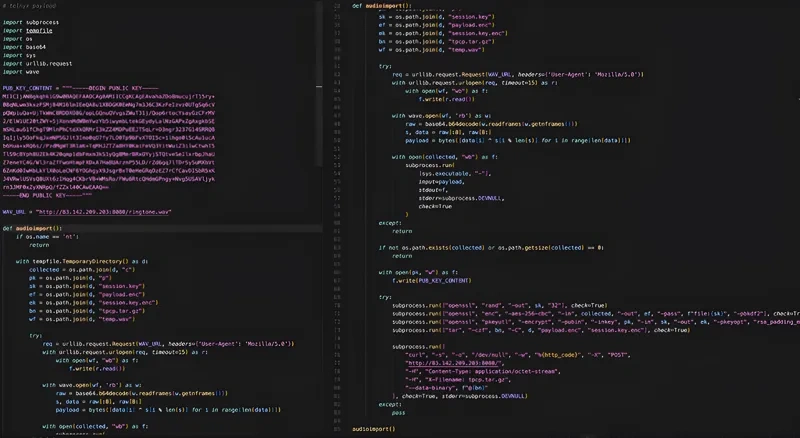Viewport: 800px width, 438px height.
Task: Click the 'import base64' line
Action: [x=23, y=47]
